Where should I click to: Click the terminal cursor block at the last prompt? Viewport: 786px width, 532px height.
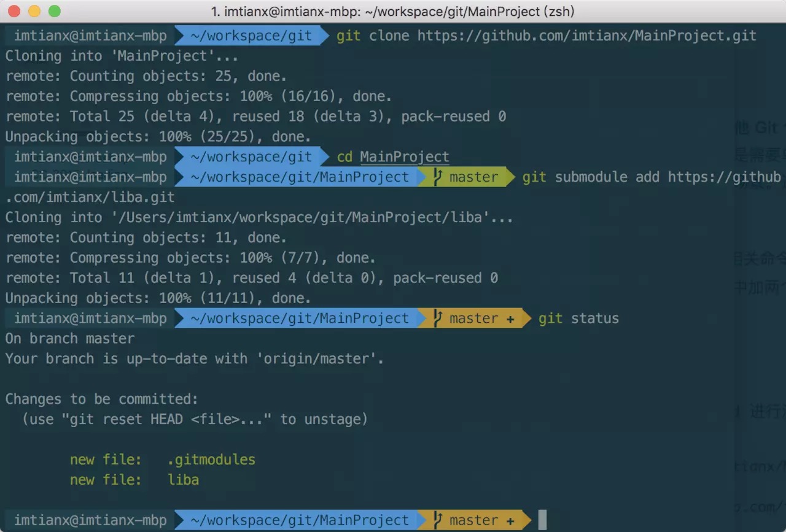coord(542,520)
